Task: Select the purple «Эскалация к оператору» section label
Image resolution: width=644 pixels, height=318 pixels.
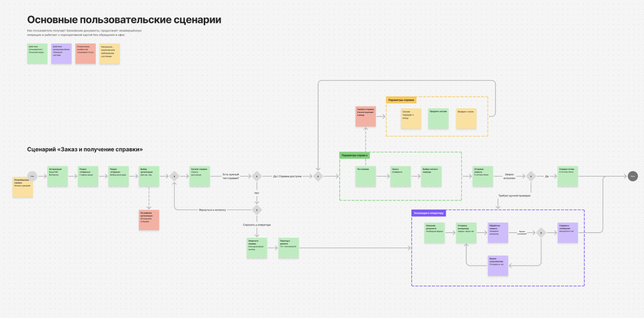Action: coord(429,213)
